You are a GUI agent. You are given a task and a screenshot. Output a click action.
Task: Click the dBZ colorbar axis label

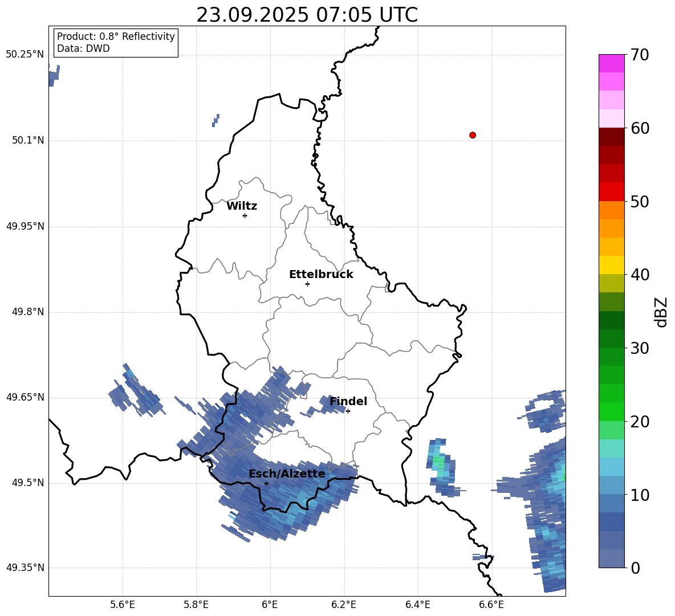click(x=662, y=312)
